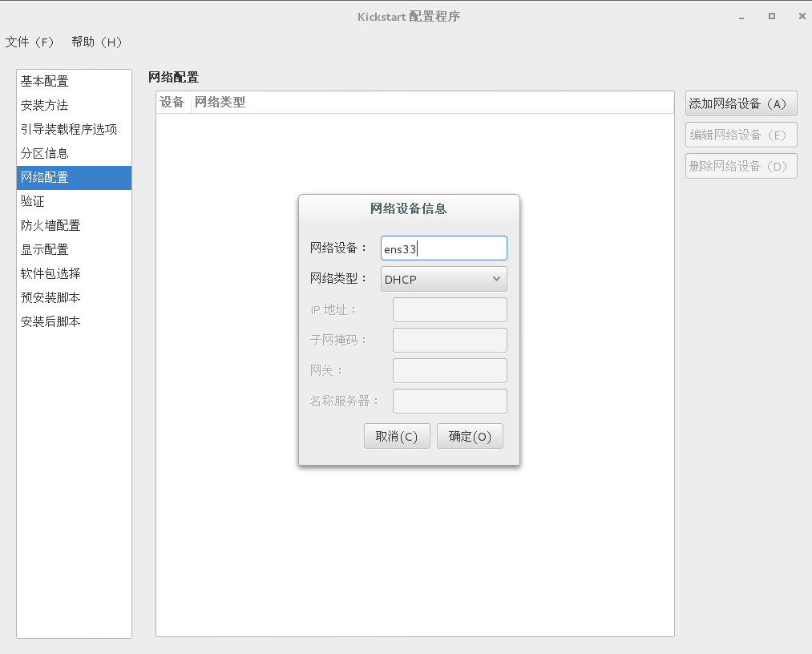Open the 验证 section
The width and height of the screenshot is (812, 654).
pos(74,201)
